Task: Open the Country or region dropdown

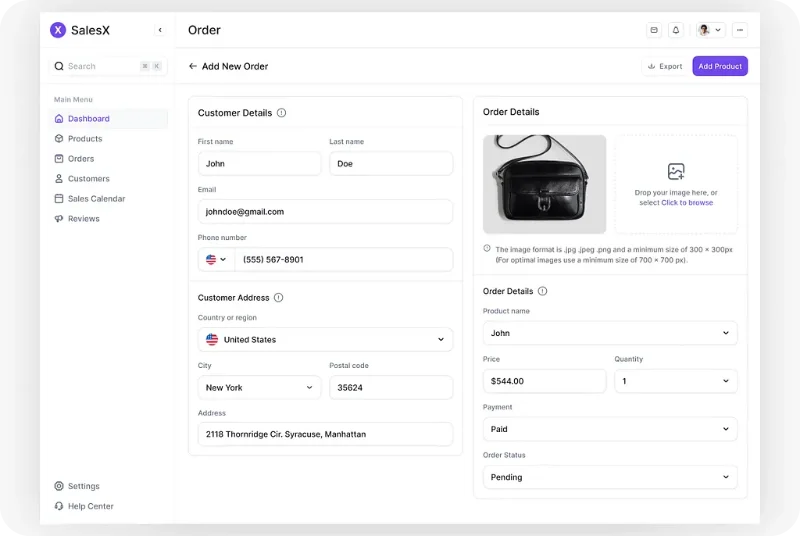Action: 325,340
